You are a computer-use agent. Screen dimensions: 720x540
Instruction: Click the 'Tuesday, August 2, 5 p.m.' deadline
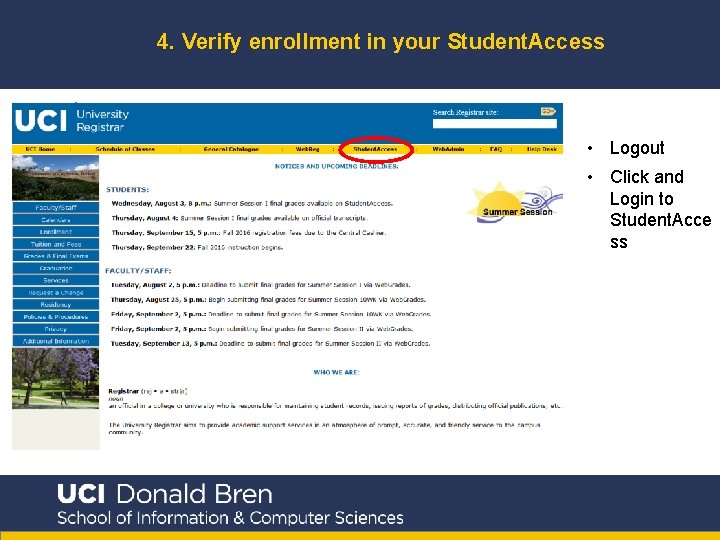[x=260, y=285]
